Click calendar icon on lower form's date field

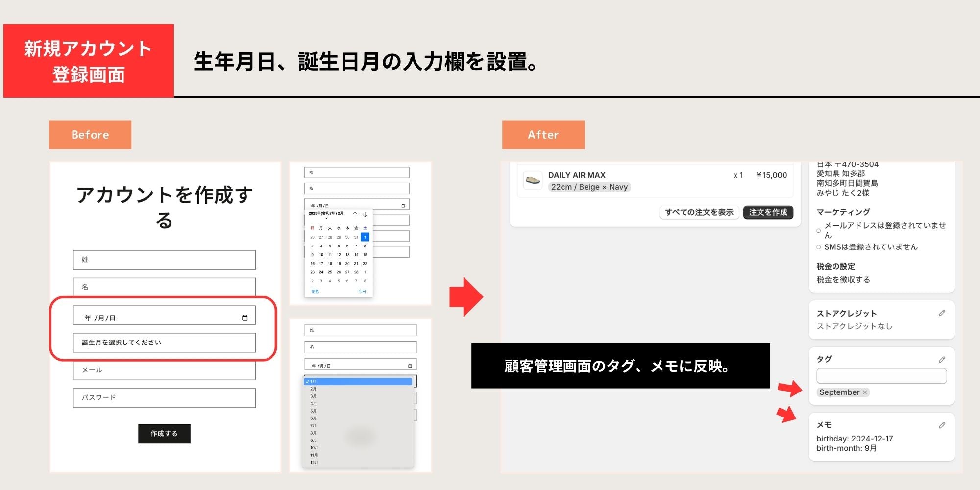point(410,364)
